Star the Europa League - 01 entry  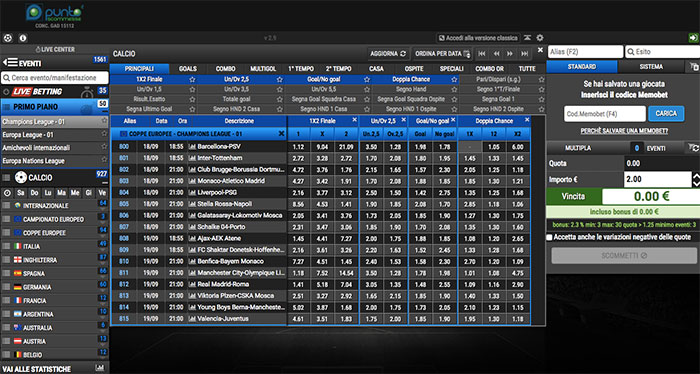[x=104, y=134]
